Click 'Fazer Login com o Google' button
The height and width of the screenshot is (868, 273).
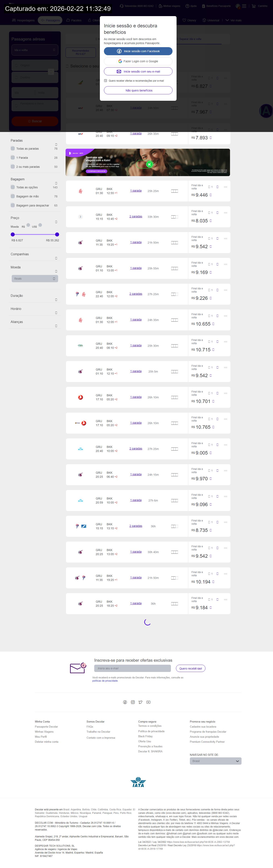[x=138, y=61]
